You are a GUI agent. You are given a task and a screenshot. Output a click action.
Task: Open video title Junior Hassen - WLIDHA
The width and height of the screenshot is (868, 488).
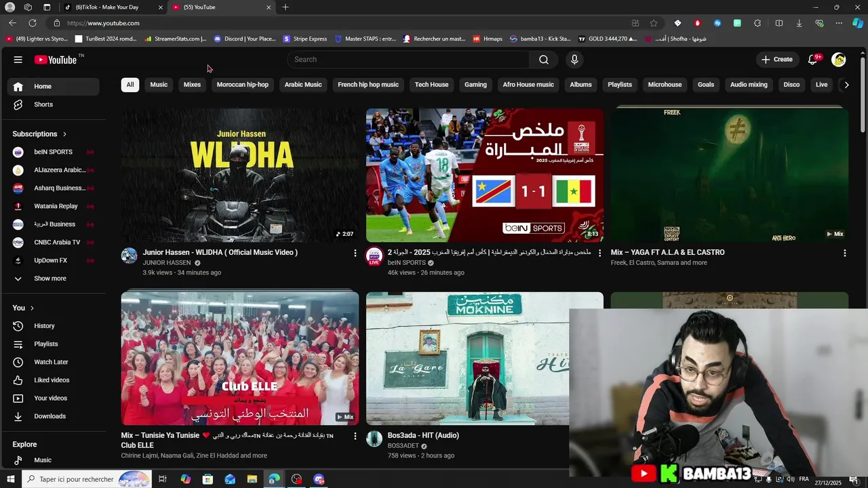(x=220, y=252)
